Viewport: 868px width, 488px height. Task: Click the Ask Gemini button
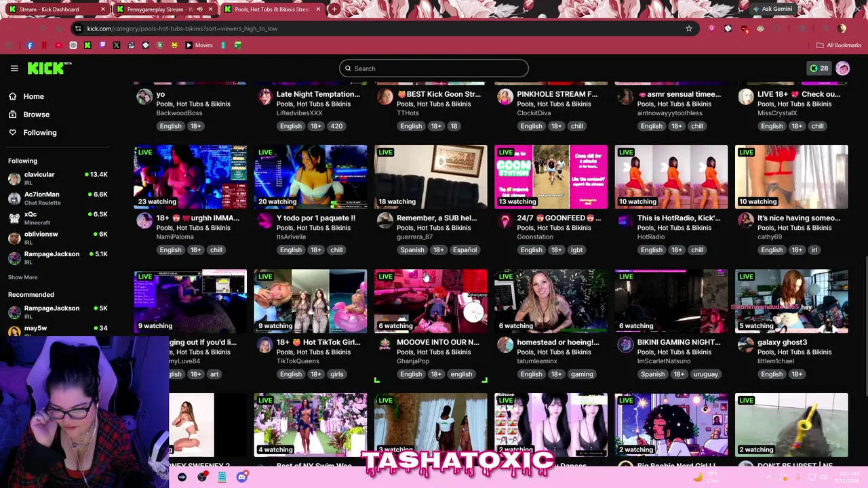(x=772, y=9)
